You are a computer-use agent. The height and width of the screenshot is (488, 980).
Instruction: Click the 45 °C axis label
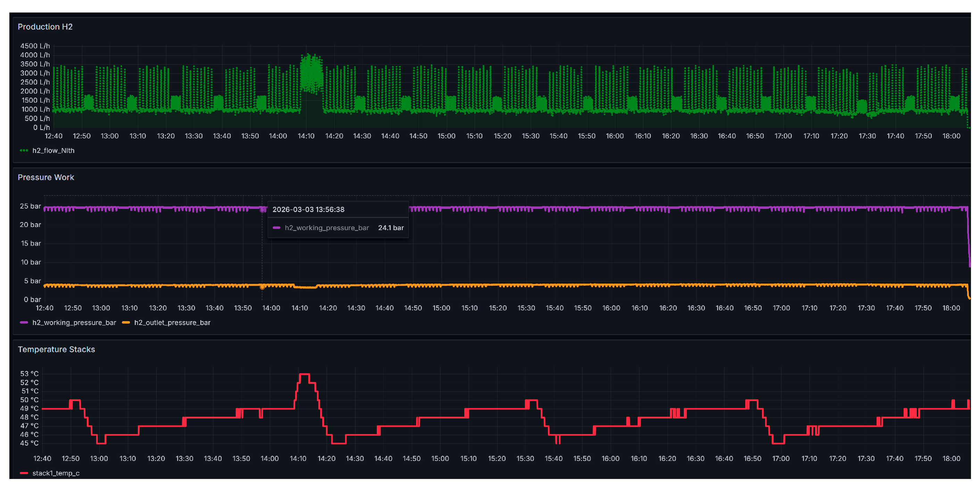(30, 444)
